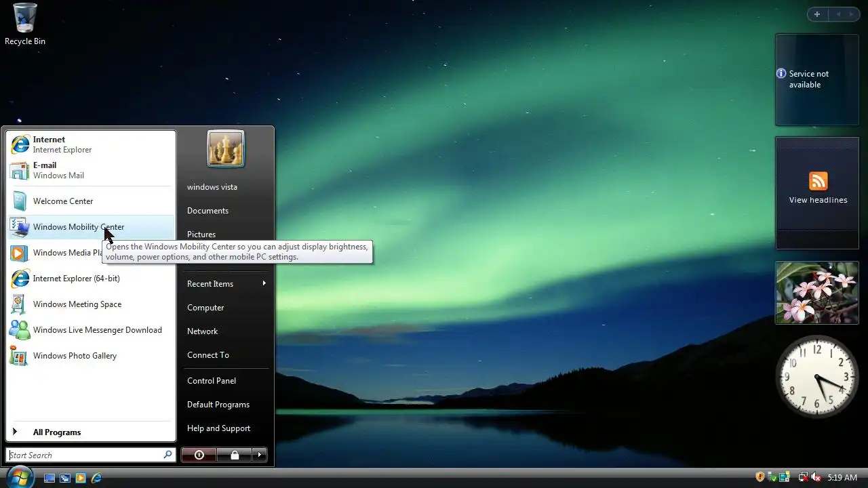Launch Internet Explorer from pinned Internet entry
868x488 pixels.
pos(91,144)
